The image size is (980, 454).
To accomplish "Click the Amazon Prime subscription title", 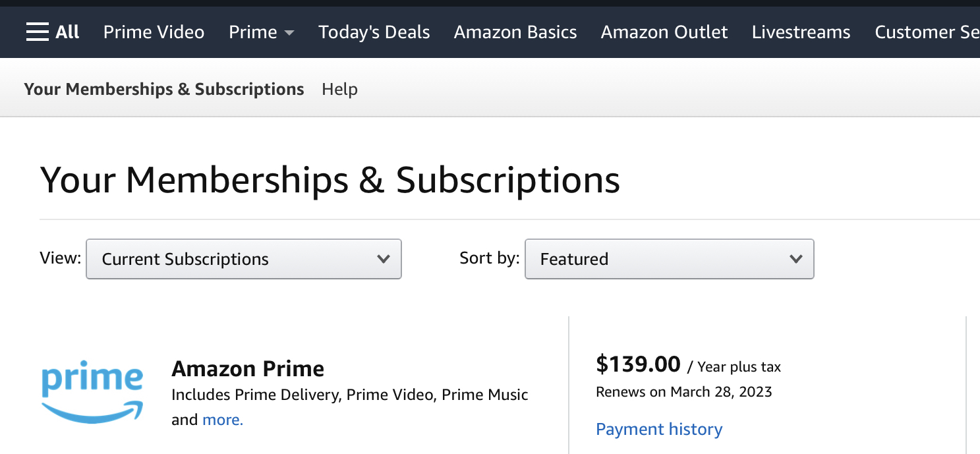I will 248,369.
